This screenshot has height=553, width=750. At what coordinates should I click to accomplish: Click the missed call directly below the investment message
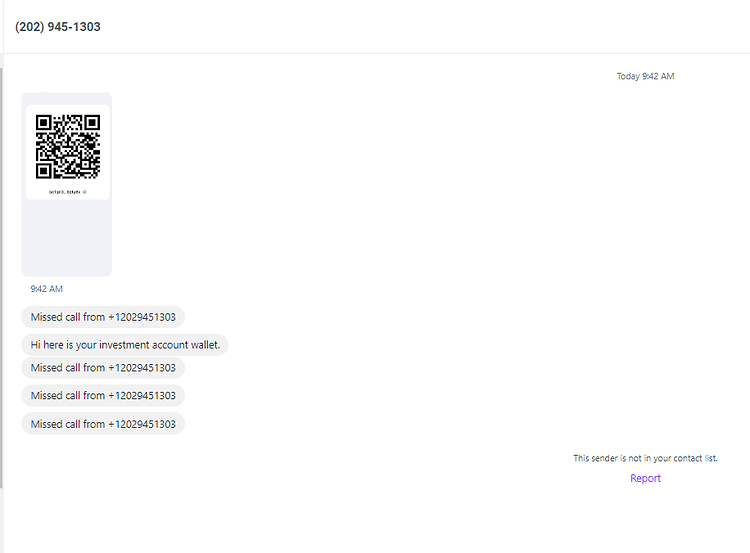click(103, 368)
